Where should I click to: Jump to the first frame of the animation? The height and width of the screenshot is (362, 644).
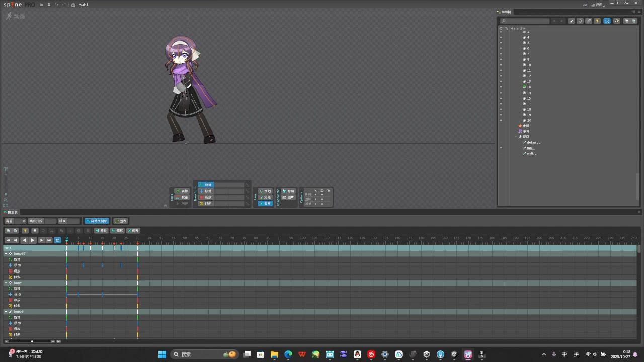tap(8, 240)
